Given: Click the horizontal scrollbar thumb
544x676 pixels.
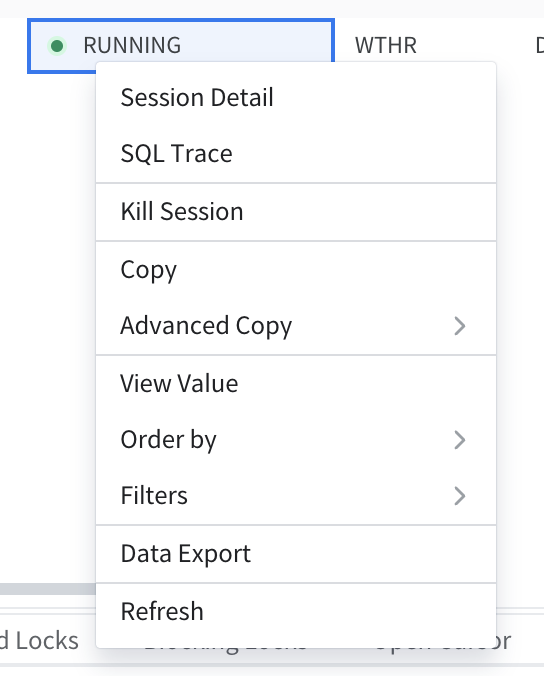Looking at the screenshot, I should pos(47,589).
